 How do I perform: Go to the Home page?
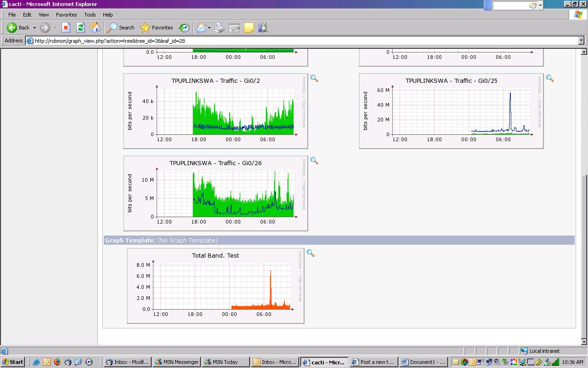click(x=95, y=28)
